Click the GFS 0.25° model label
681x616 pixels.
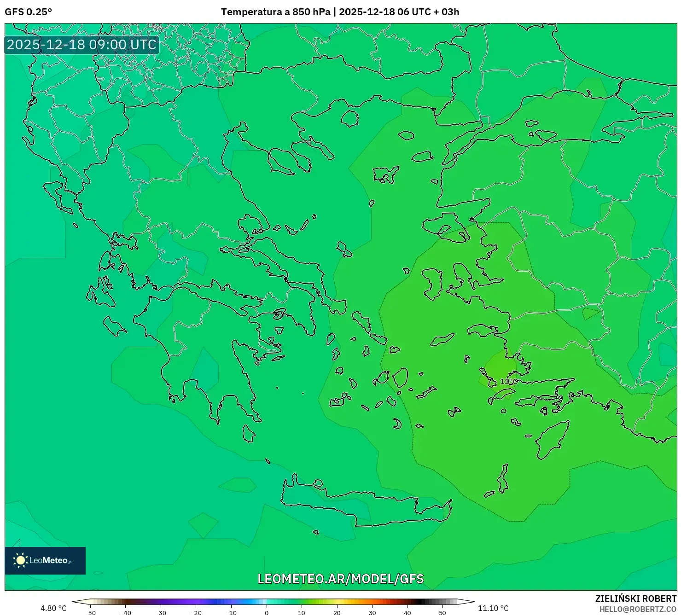pos(29,12)
